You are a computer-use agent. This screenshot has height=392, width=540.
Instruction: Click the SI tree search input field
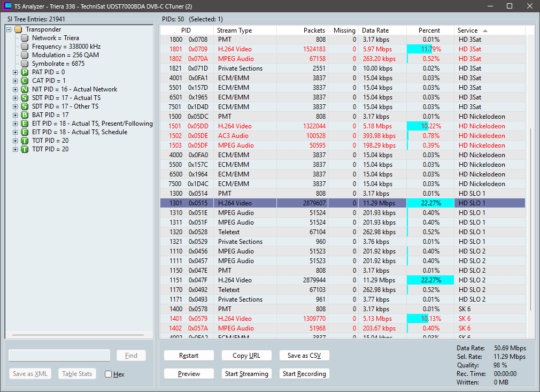(x=59, y=356)
